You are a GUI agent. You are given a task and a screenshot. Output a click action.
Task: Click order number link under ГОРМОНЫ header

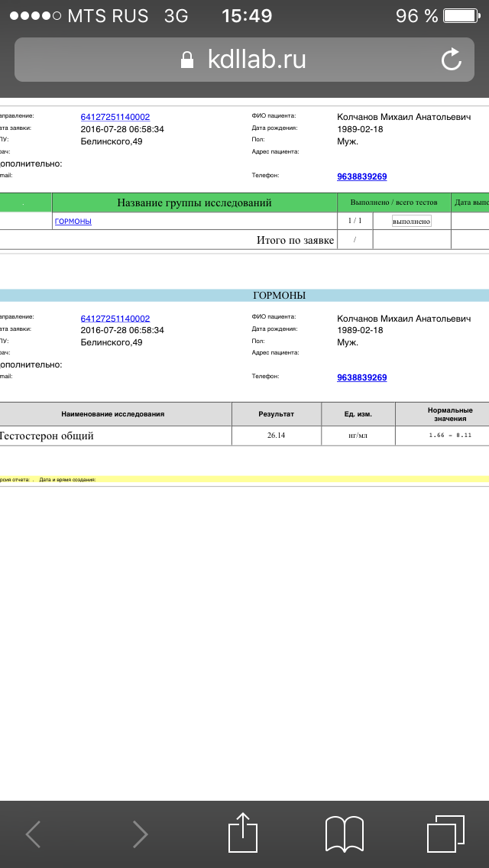click(x=115, y=319)
